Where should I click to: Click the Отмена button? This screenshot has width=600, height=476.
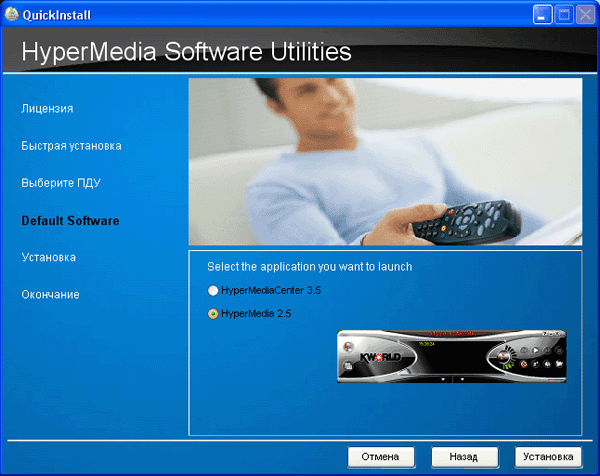point(381,457)
